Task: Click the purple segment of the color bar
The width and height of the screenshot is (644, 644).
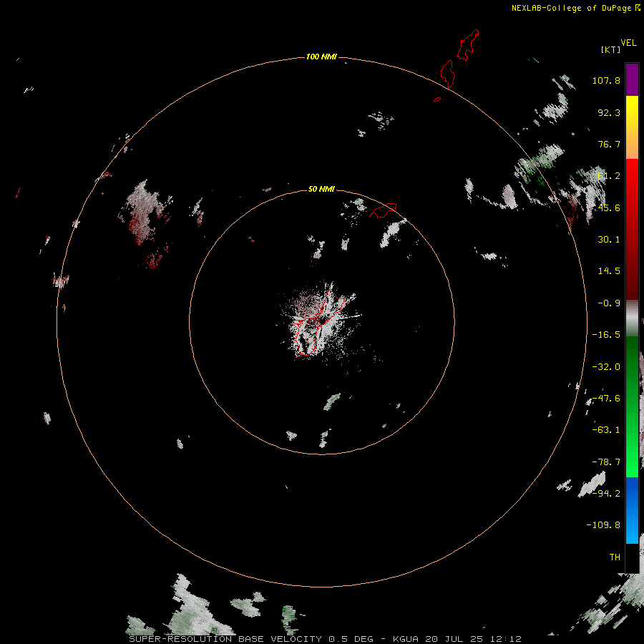Action: coord(632,79)
